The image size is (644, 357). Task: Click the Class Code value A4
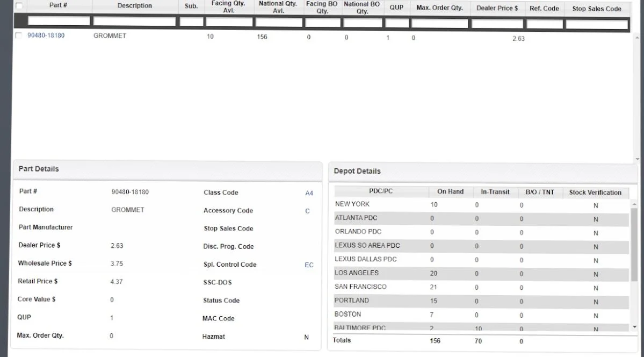(x=309, y=194)
